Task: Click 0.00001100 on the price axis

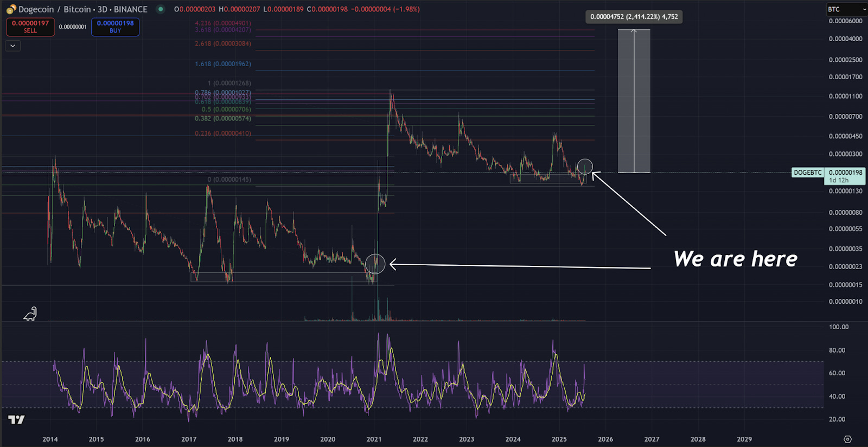Action: (845, 96)
